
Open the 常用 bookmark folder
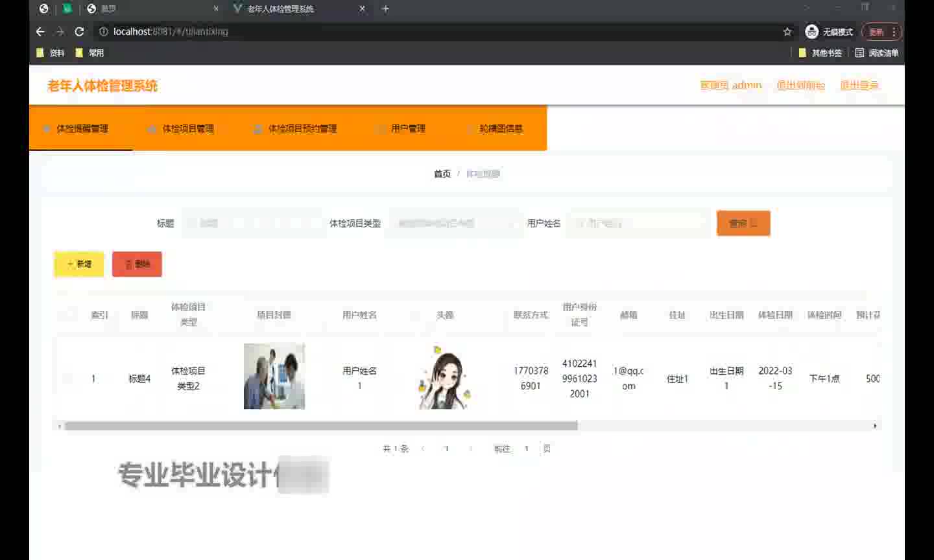[90, 53]
